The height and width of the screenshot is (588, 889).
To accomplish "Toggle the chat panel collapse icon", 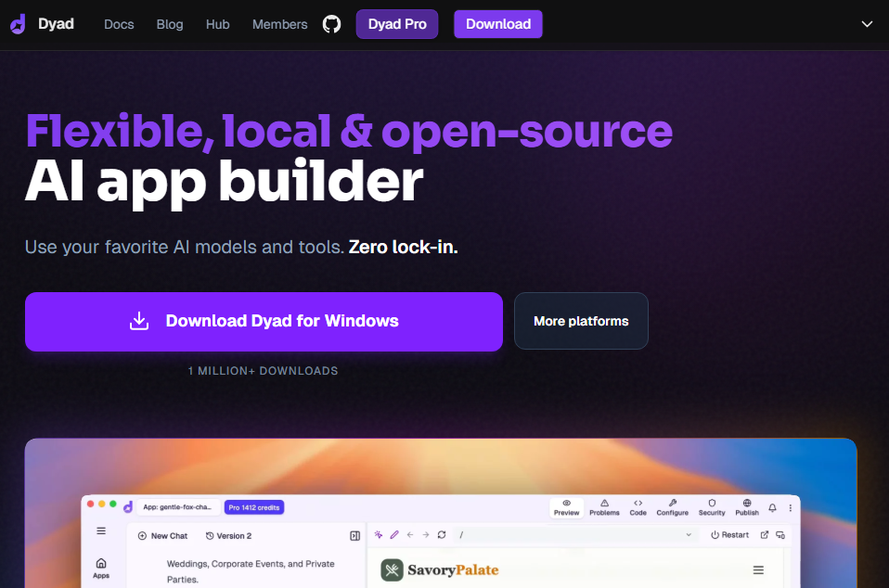I will 354,536.
